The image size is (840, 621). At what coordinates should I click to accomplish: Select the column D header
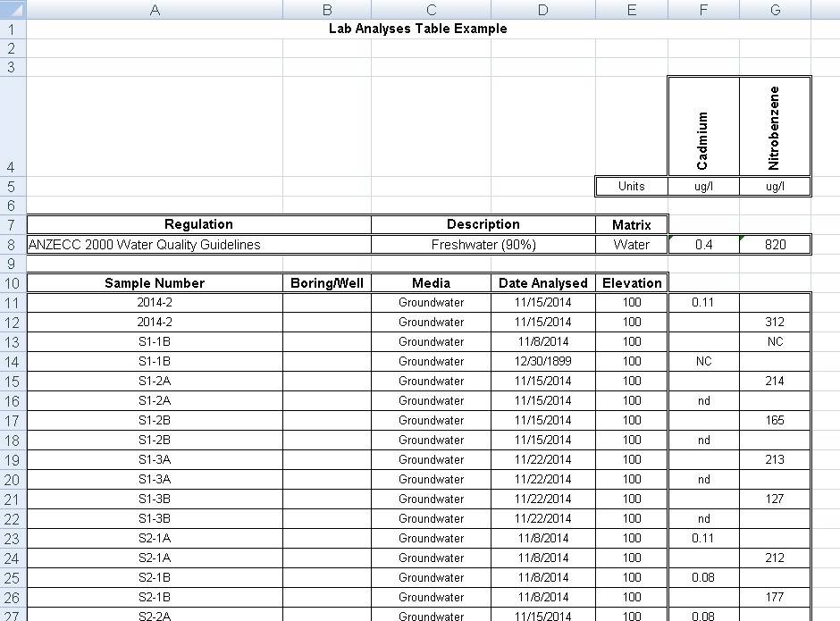[x=543, y=9]
